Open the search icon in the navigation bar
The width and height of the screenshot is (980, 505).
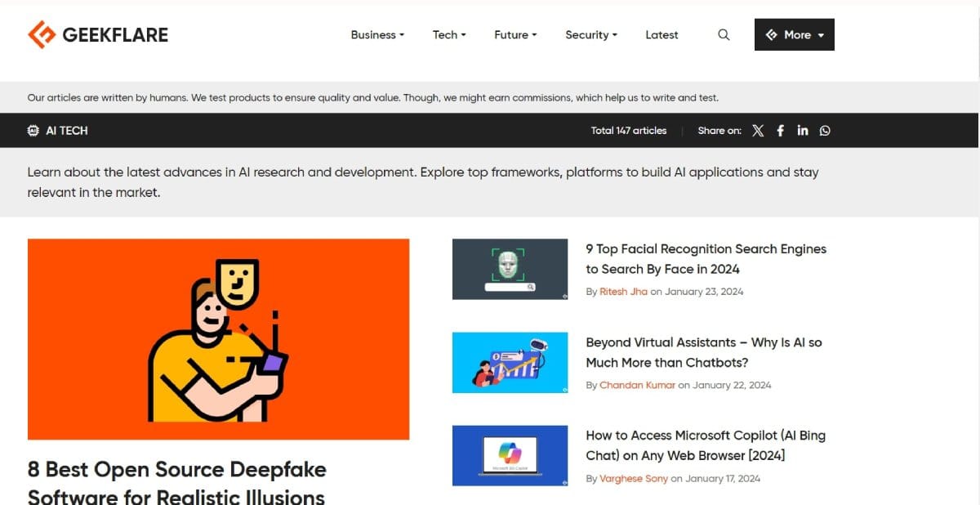click(x=724, y=34)
